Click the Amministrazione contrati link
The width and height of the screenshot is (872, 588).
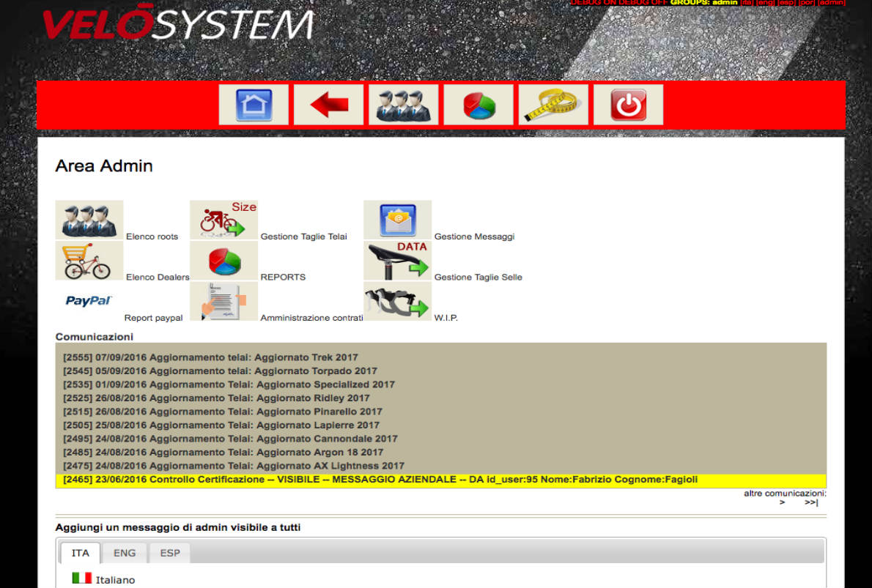[311, 318]
